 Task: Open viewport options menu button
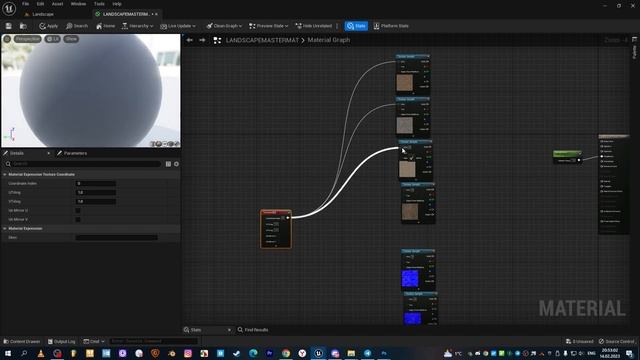coord(7,39)
